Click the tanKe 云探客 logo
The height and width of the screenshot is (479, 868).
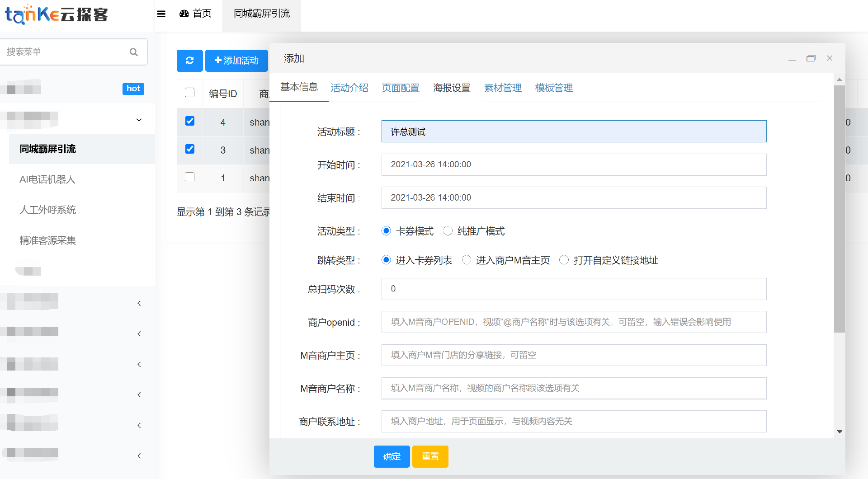click(57, 14)
